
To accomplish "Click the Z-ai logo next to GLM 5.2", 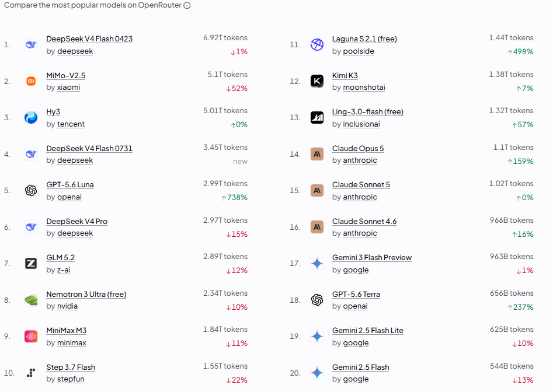I will [31, 264].
